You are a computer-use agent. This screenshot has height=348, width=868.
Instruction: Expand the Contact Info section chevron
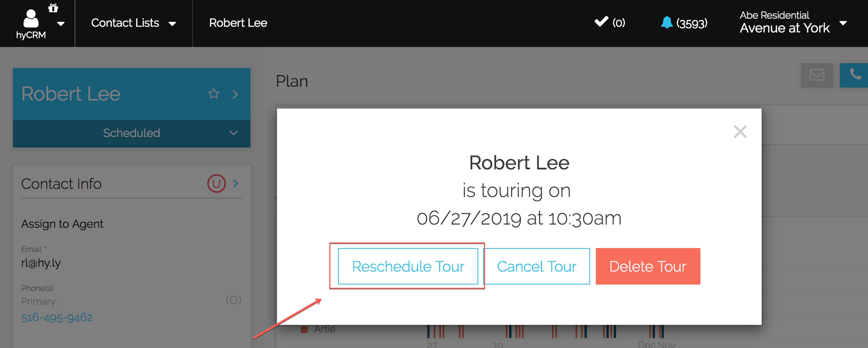click(x=236, y=184)
